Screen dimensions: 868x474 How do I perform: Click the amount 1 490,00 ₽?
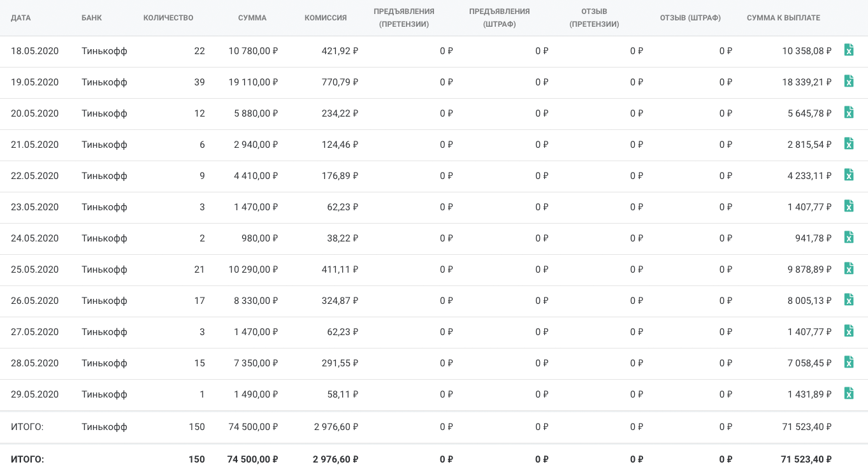[x=256, y=394]
